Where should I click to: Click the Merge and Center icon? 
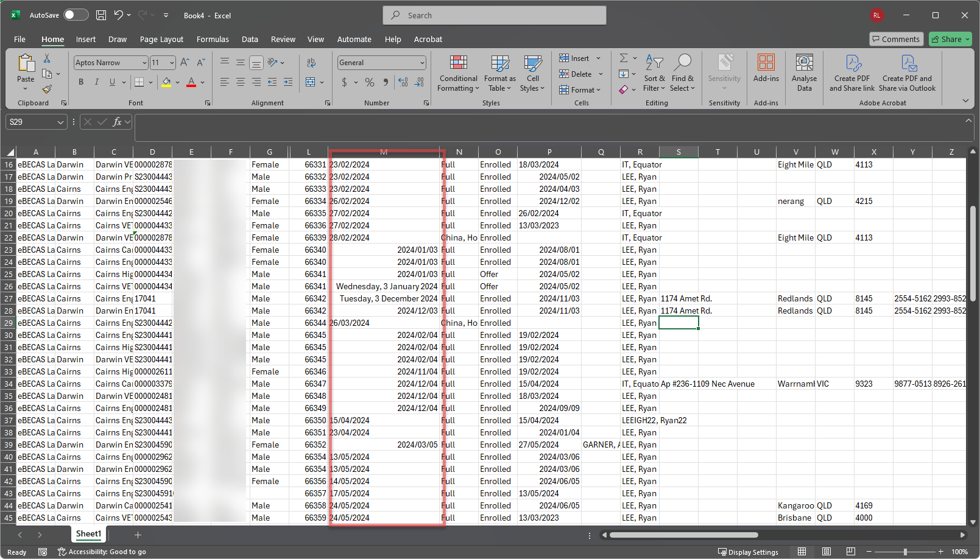coord(311,82)
